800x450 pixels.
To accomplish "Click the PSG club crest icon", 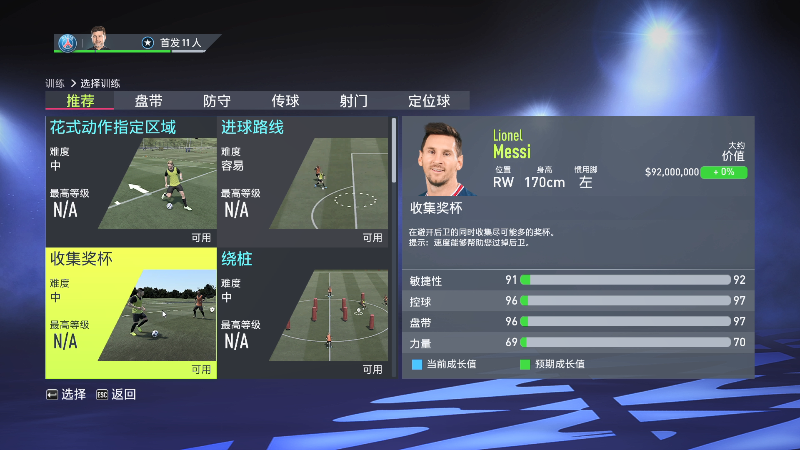I will pyautogui.click(x=67, y=43).
